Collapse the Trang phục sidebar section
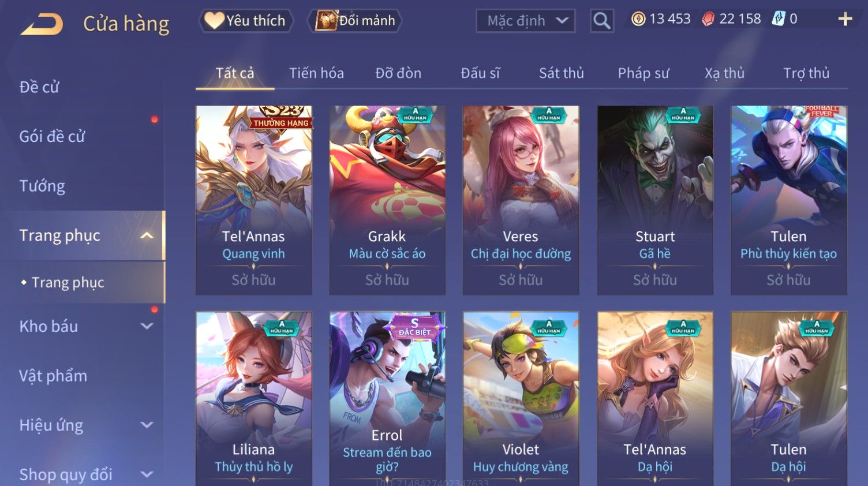This screenshot has width=868, height=486. (147, 235)
